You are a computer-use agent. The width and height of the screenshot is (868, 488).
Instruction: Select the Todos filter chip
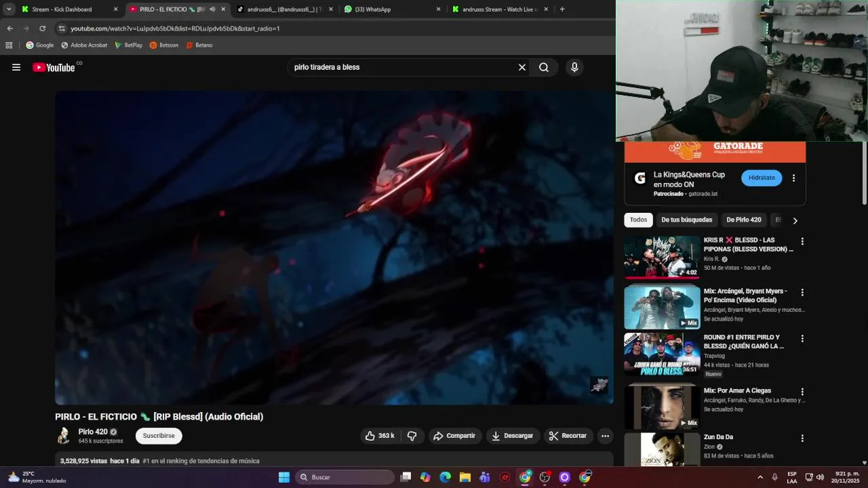[x=638, y=220]
